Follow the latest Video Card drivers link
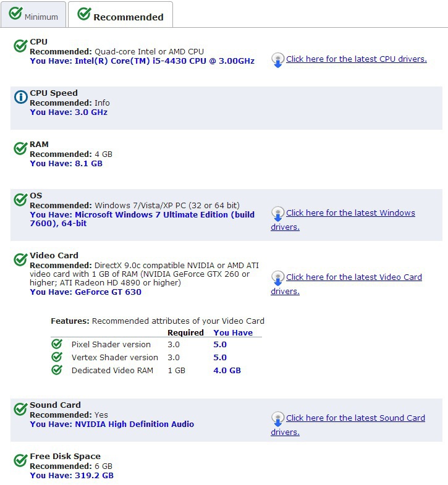 353,277
